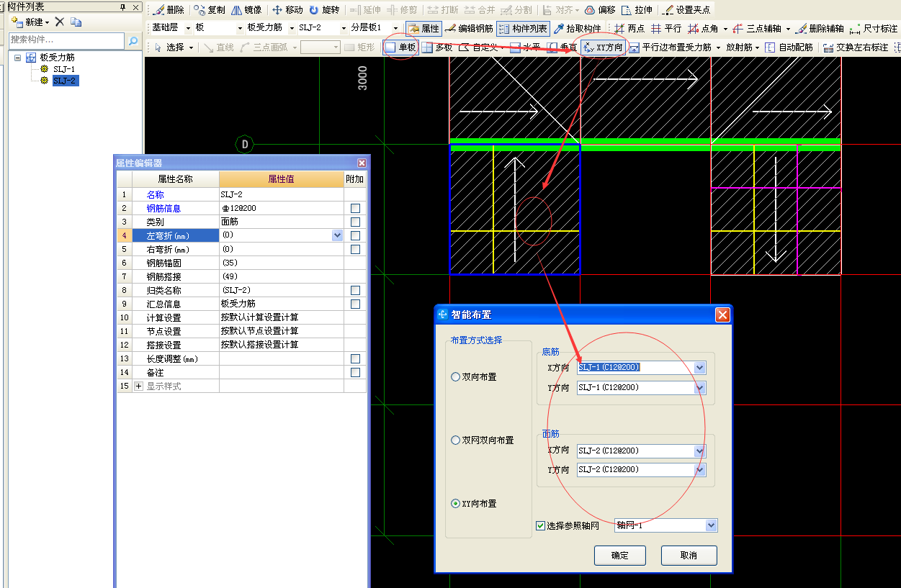Open the 板受力筋 component type dropdown

pos(292,29)
